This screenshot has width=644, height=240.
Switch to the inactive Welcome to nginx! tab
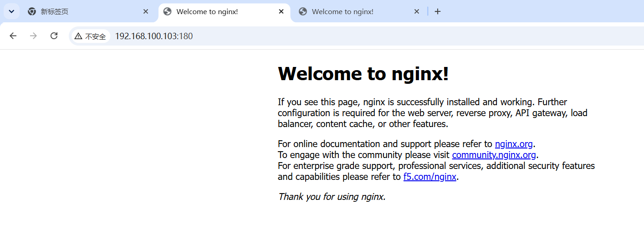359,11
